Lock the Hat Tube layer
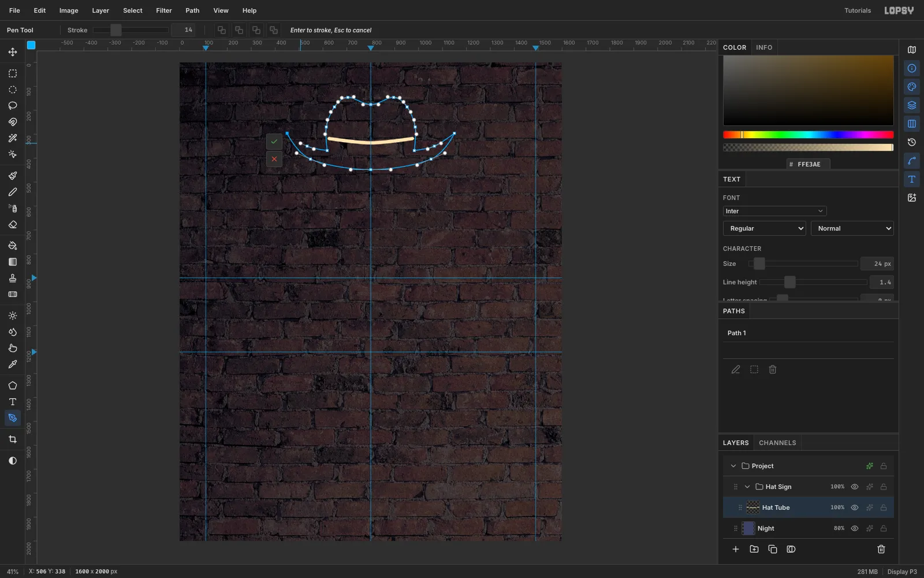Viewport: 924px width, 578px height. [884, 507]
